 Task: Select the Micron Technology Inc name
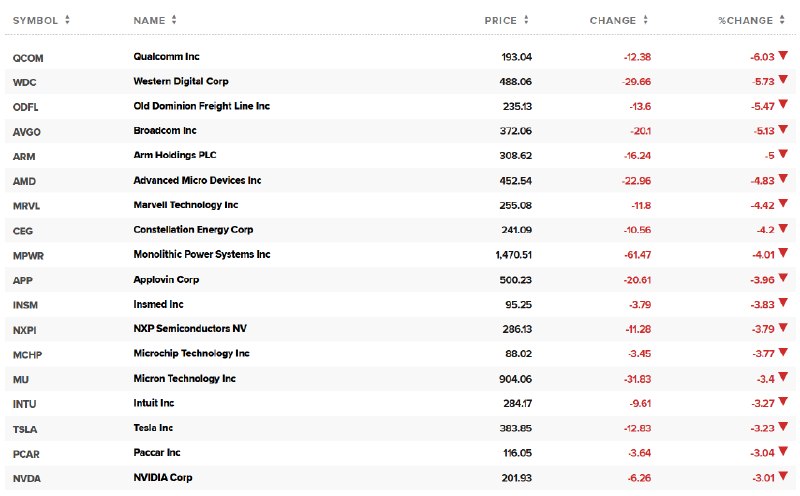click(x=184, y=378)
